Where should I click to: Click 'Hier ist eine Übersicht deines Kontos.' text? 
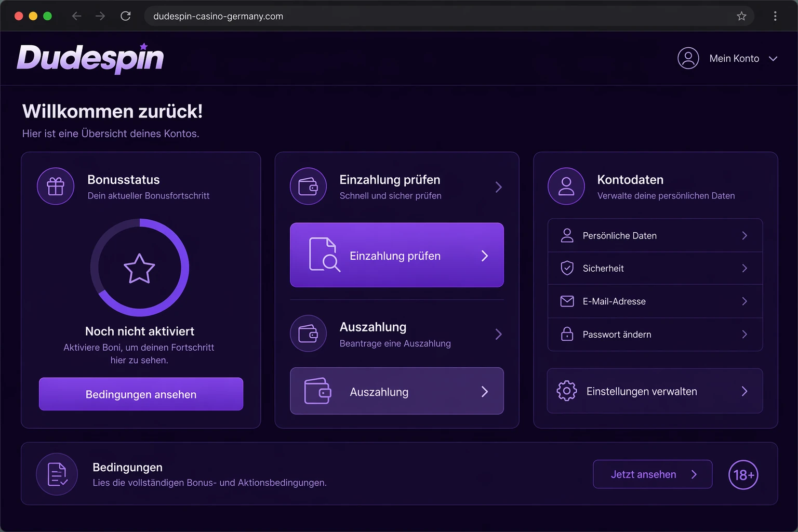point(111,134)
